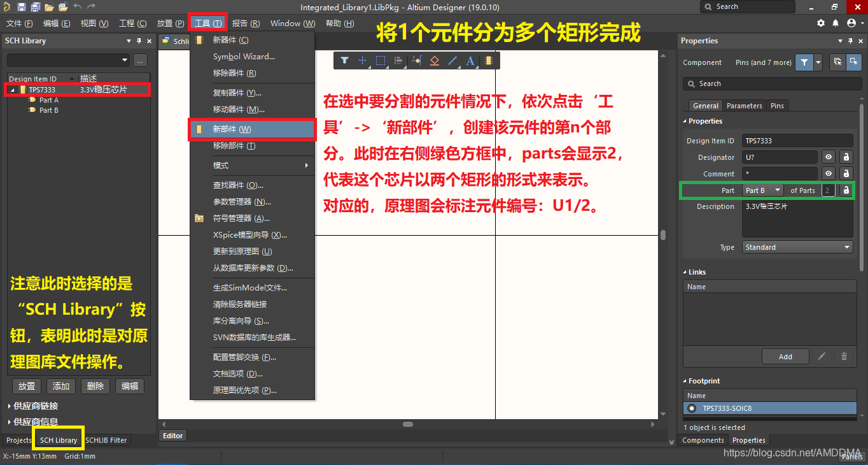This screenshot has width=868, height=465.
Task: Select the Place Text String tool
Action: [x=470, y=61]
